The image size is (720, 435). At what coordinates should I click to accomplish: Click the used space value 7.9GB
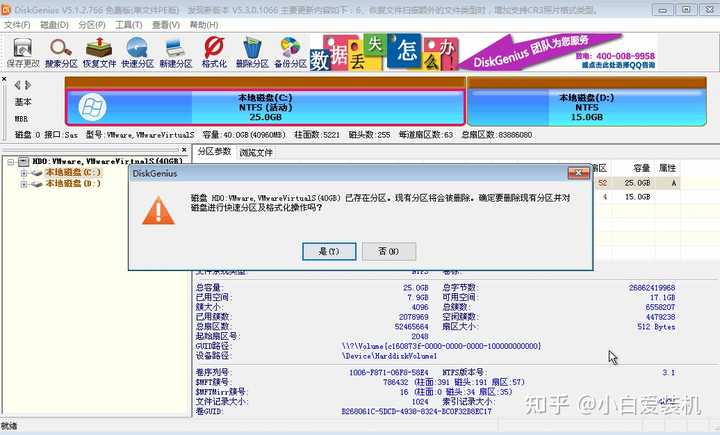coord(417,297)
